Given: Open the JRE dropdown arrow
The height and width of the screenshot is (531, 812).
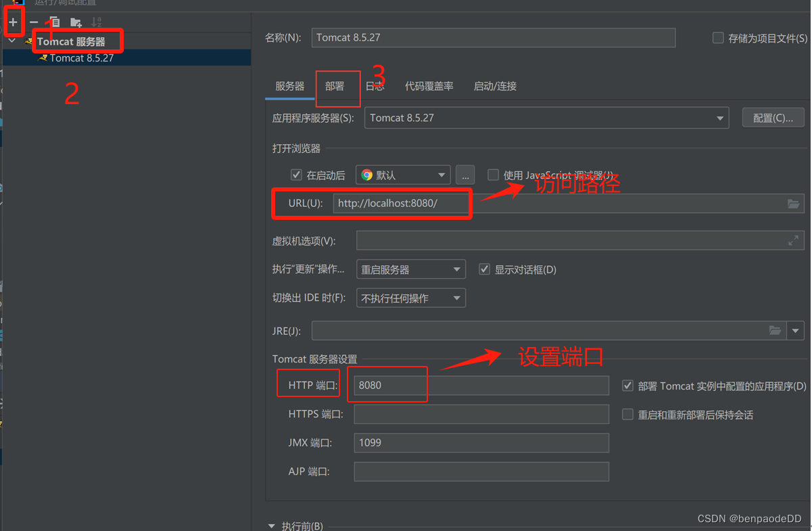Looking at the screenshot, I should tap(795, 331).
